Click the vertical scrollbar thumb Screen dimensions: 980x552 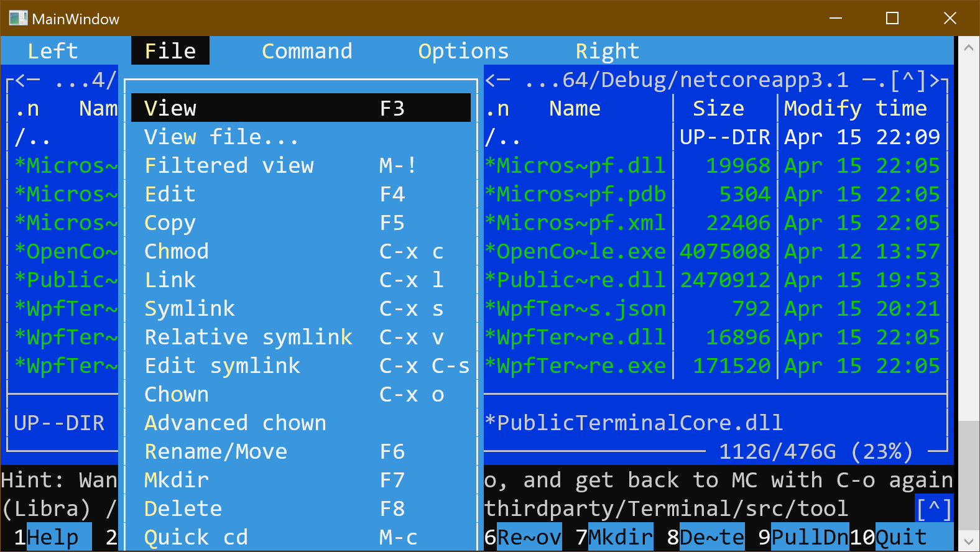[x=968, y=474]
